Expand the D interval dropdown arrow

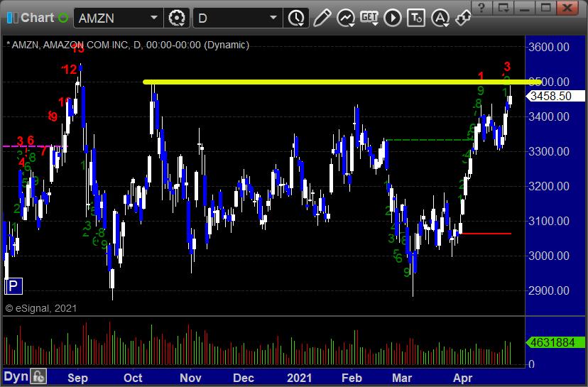pyautogui.click(x=273, y=18)
